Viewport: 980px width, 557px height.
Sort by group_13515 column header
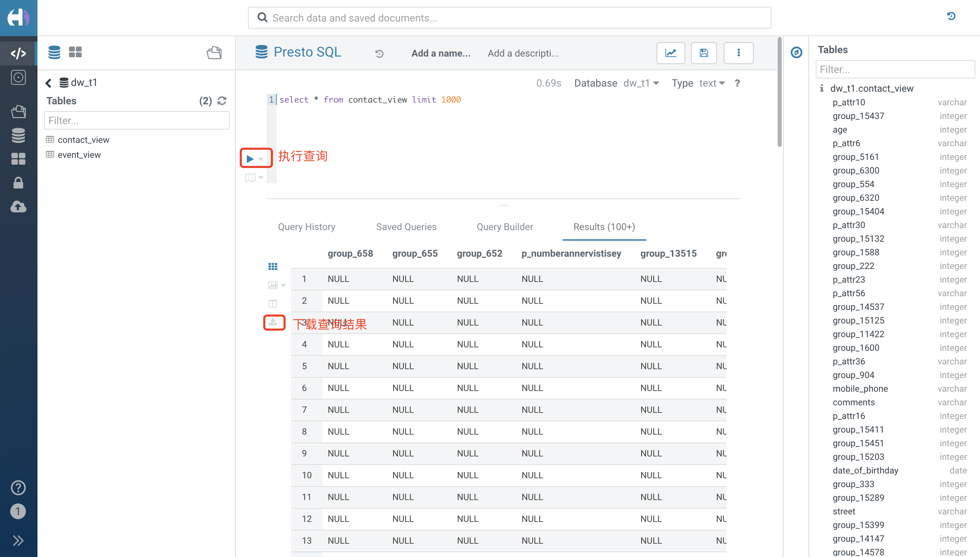(x=668, y=253)
